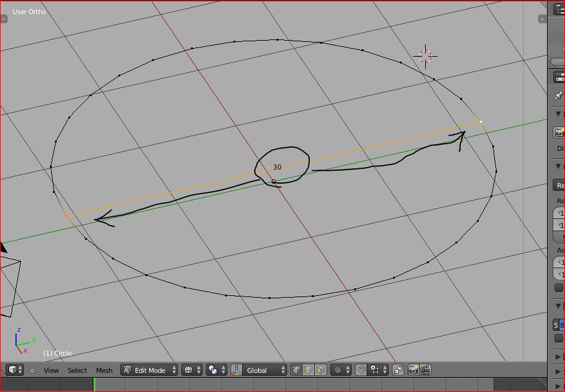Toggle snap during transform magnet
565x392 pixels.
(x=360, y=370)
